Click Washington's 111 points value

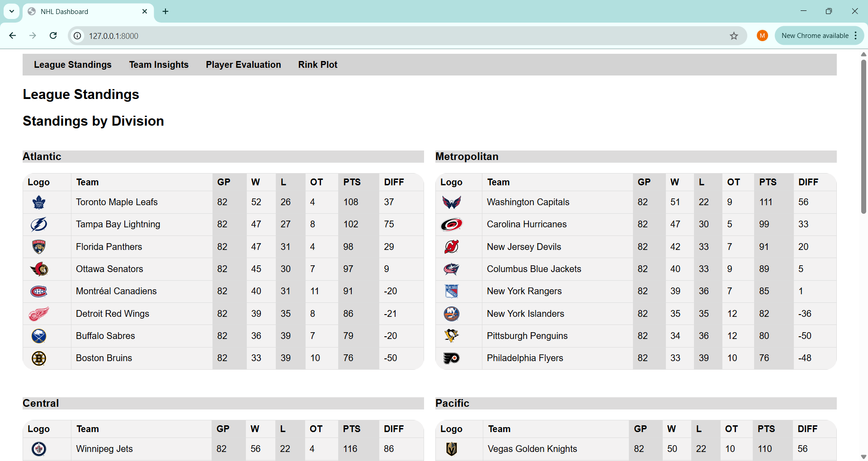point(766,202)
